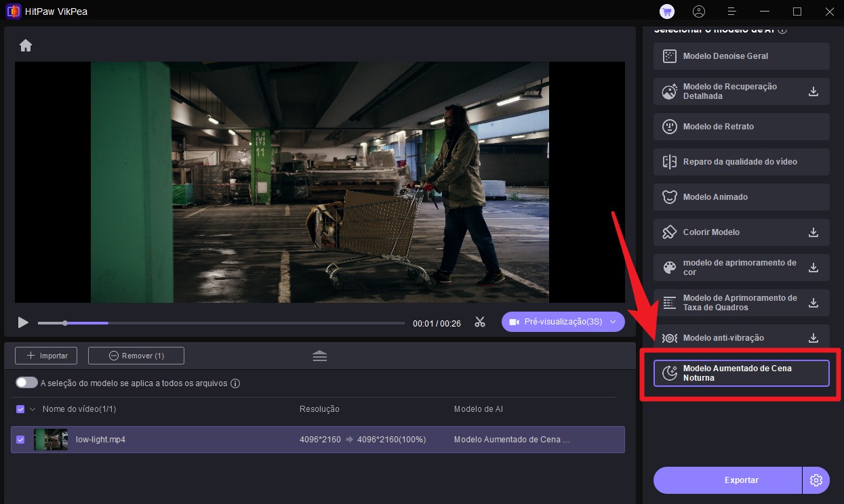
Task: Open the hamburger menu in title bar
Action: (x=731, y=12)
